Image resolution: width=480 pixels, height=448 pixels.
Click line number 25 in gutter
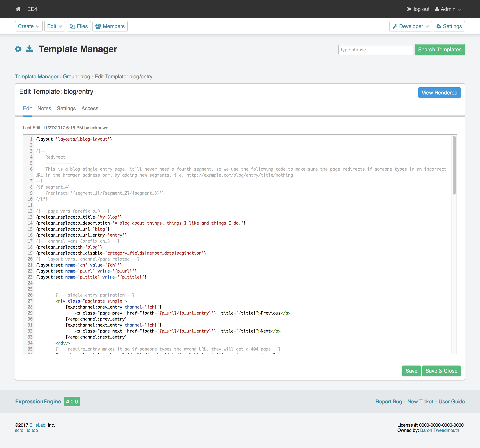(30, 289)
